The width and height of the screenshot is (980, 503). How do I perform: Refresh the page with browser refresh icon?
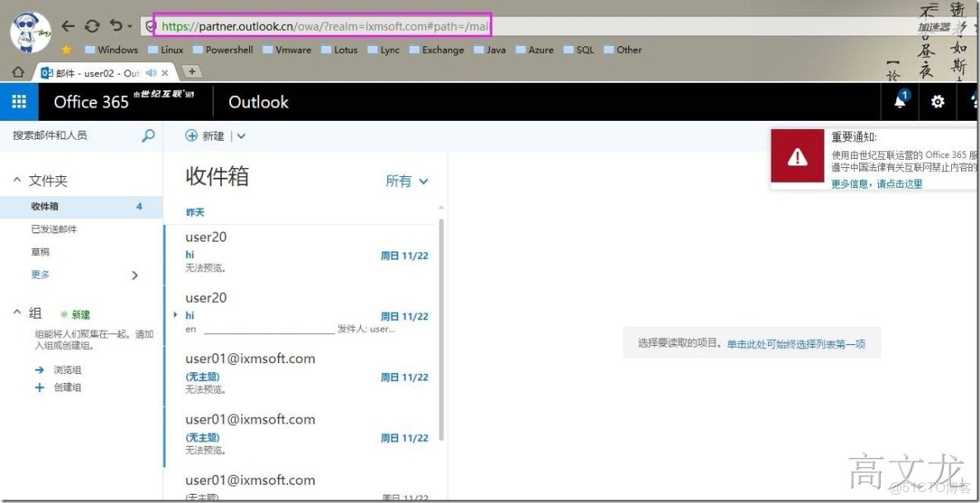click(x=91, y=26)
